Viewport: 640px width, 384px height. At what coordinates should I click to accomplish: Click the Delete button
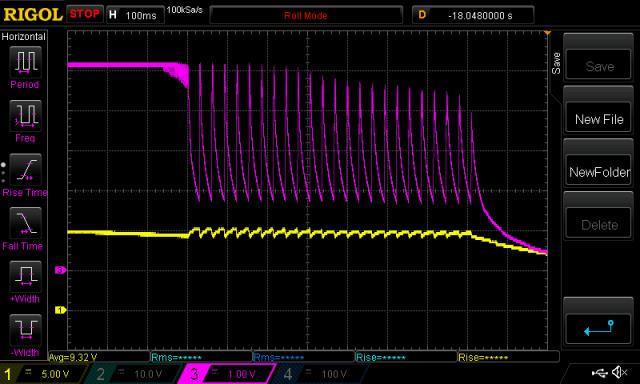[599, 224]
